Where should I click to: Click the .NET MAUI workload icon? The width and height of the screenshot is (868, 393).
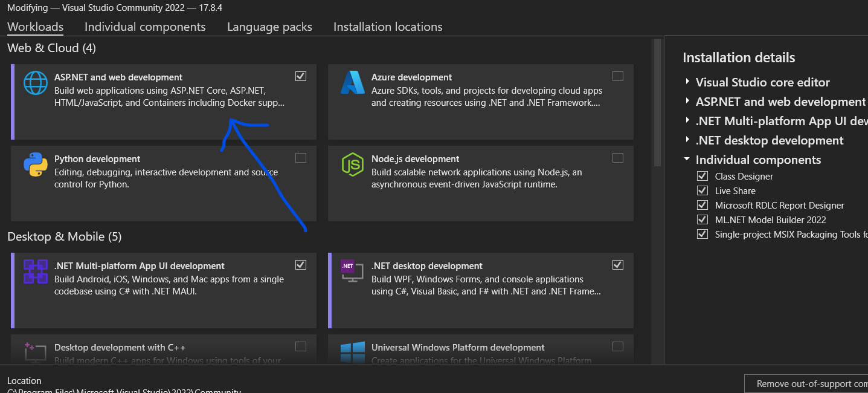click(36, 271)
